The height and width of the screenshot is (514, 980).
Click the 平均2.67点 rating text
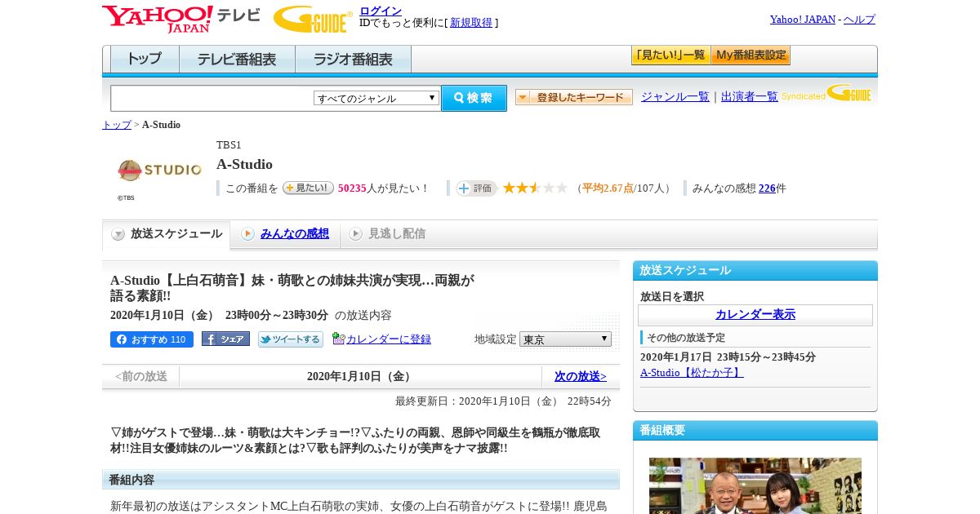point(608,188)
